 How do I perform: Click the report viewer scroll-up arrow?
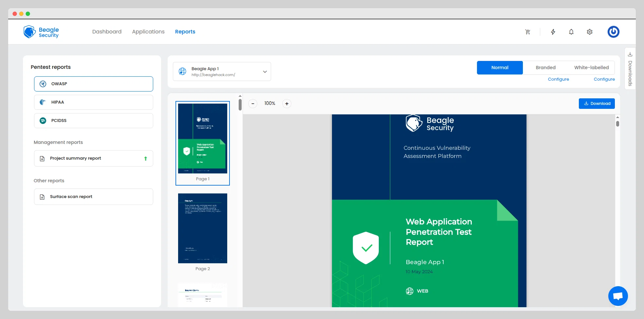click(617, 117)
